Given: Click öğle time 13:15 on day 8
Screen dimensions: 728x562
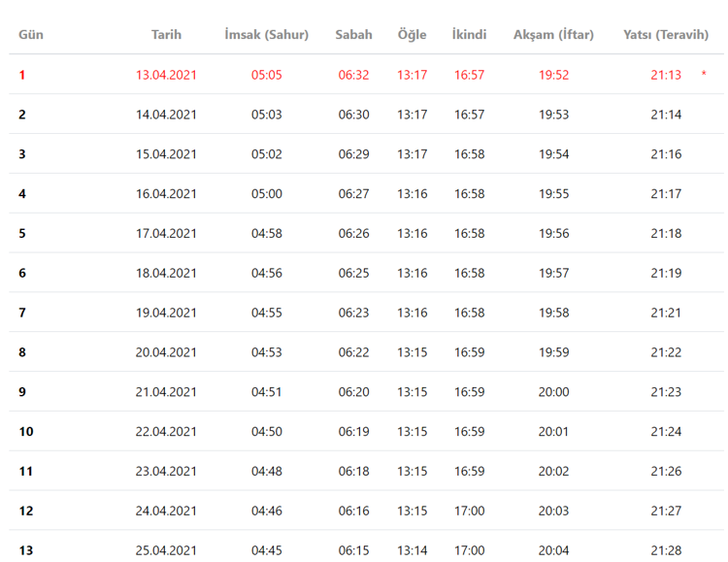Looking at the screenshot, I should click(x=412, y=352).
